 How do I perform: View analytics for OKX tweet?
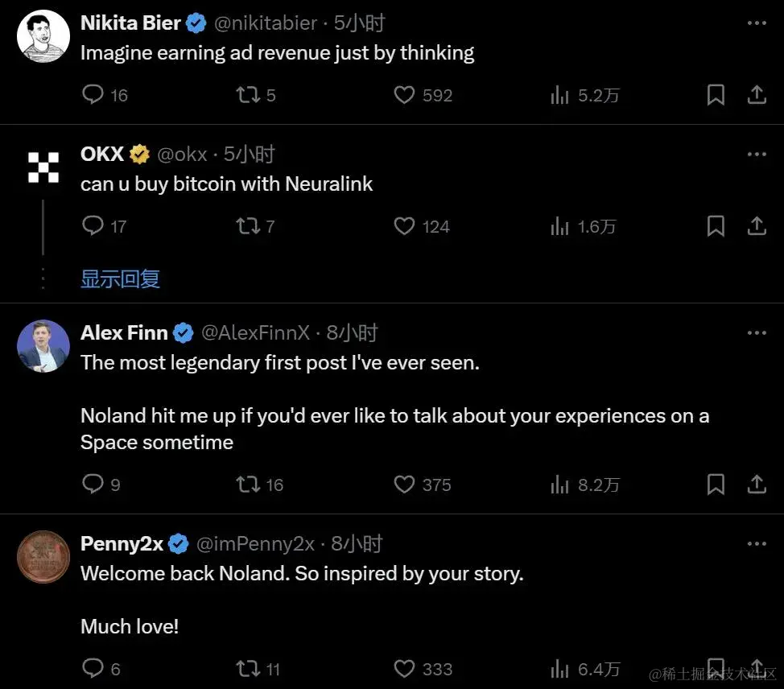coord(559,227)
